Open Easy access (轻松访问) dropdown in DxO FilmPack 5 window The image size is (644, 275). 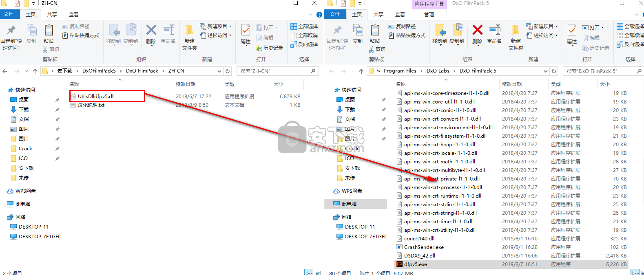[542, 35]
